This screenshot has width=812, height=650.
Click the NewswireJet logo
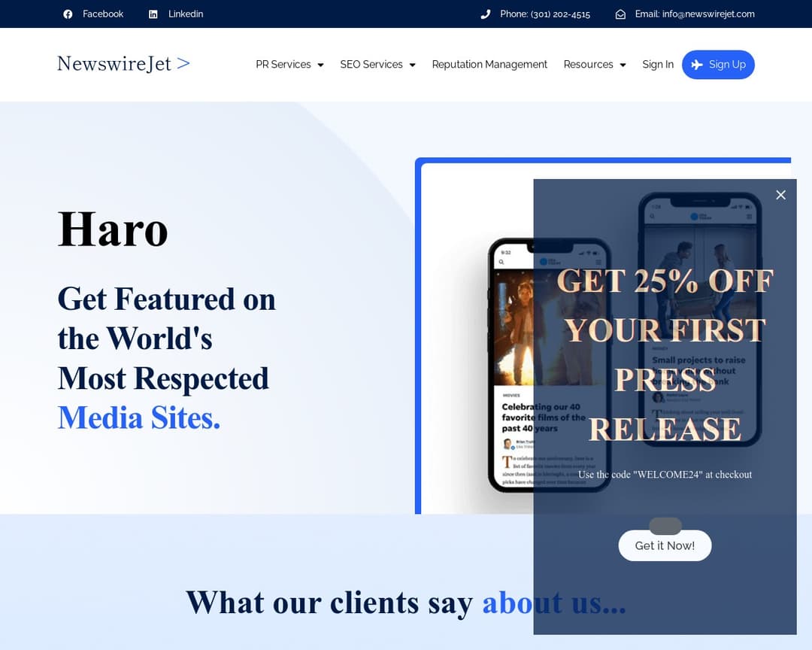[123, 64]
